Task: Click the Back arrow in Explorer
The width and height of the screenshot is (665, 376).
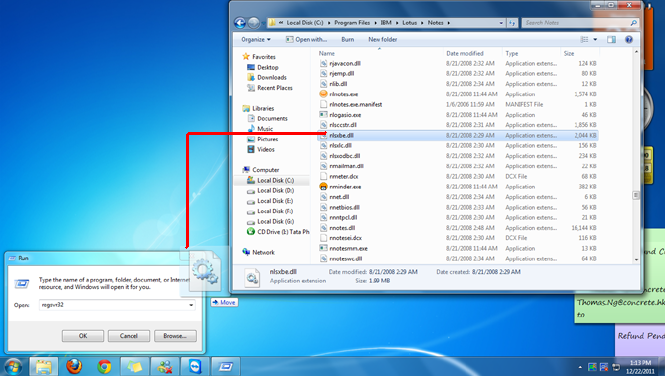Action: coord(240,23)
